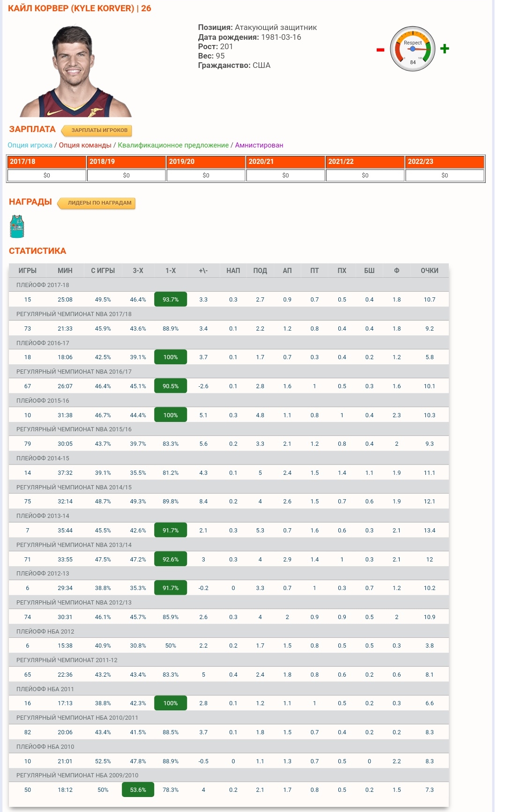This screenshot has width=506, height=812.
Task: Click the ПЛЕЙОФФ 2015-16 season row label
Action: pyautogui.click(x=43, y=401)
